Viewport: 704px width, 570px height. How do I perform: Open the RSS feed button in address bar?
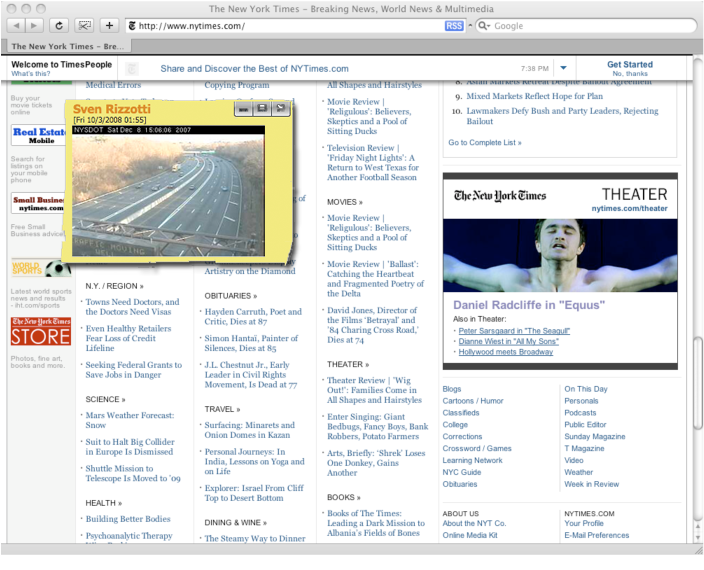pyautogui.click(x=453, y=26)
